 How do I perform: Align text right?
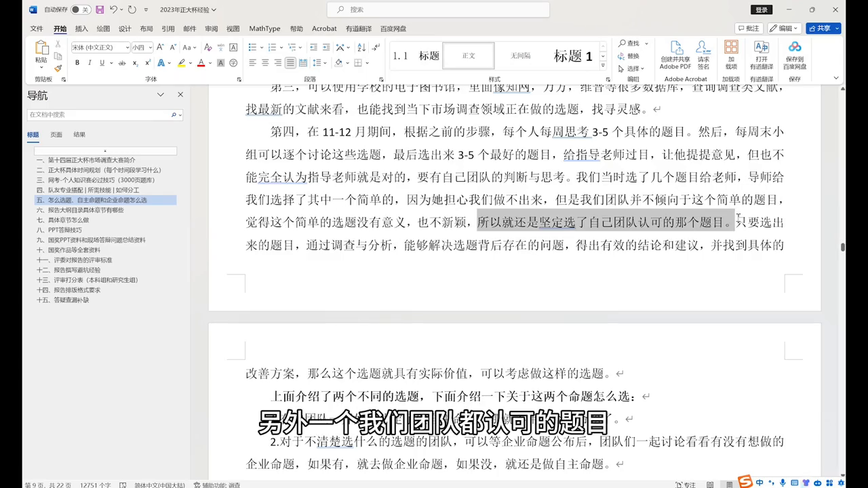click(278, 63)
